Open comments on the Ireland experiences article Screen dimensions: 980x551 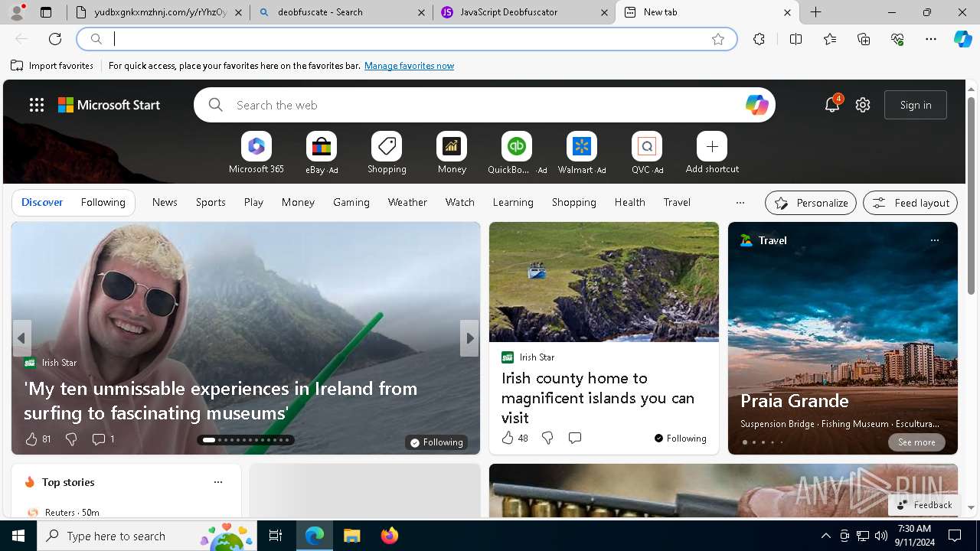[x=103, y=439]
